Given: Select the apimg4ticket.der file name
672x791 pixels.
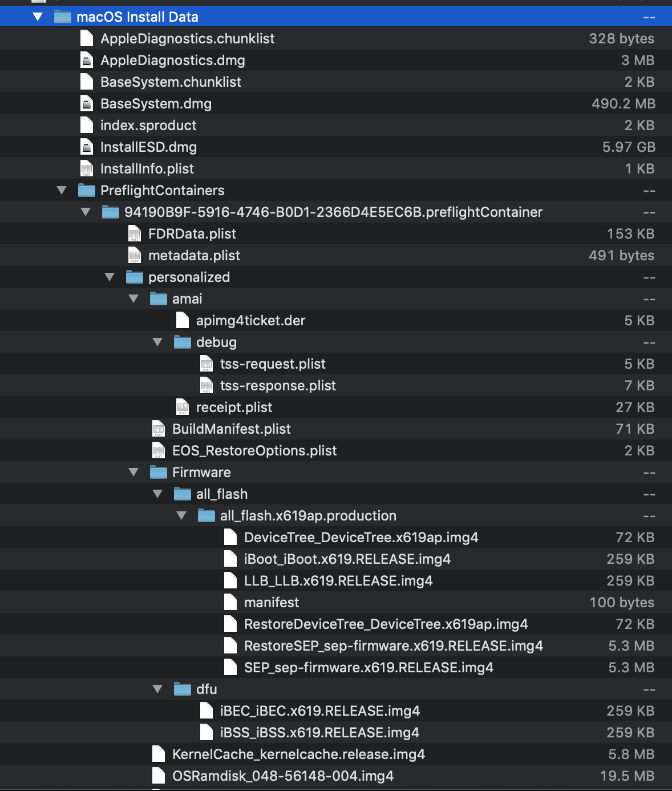Looking at the screenshot, I should (250, 321).
